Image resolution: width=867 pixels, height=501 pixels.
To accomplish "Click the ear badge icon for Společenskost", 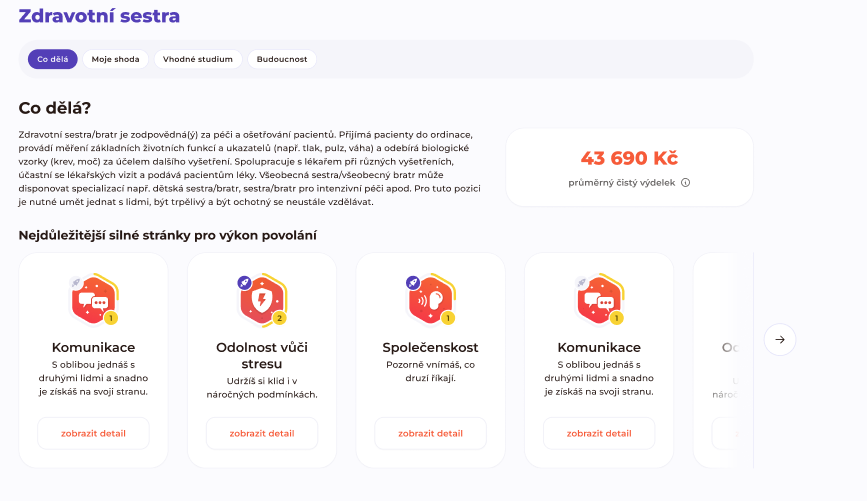I will (x=430, y=299).
